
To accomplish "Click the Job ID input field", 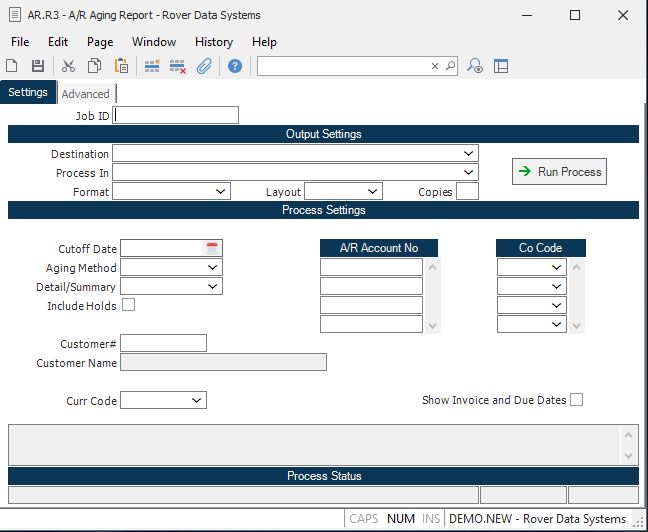I will (x=177, y=115).
